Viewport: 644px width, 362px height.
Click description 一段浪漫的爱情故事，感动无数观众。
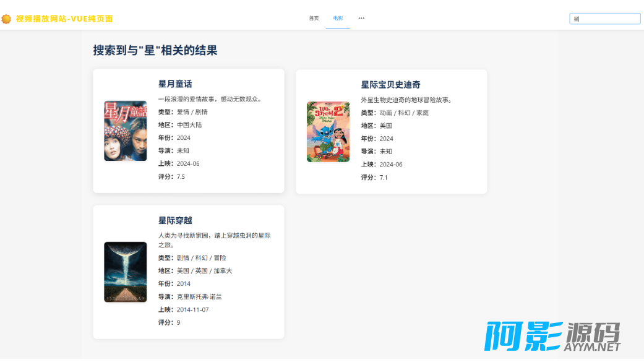pos(210,99)
